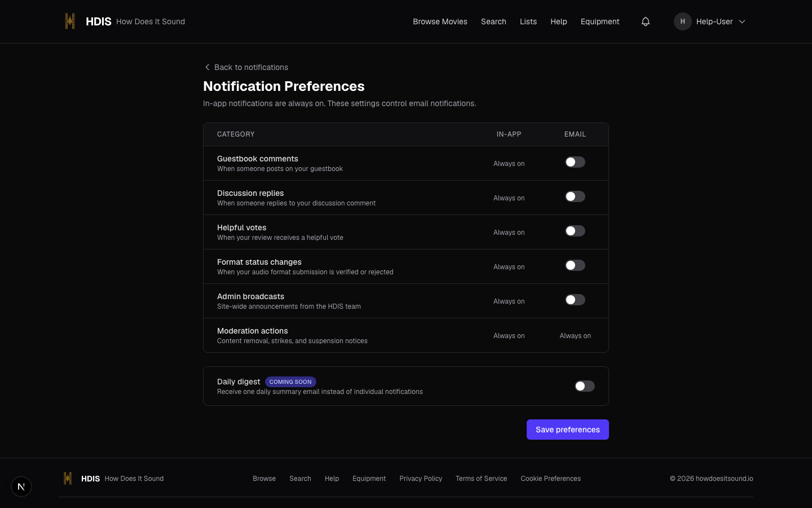Open the Next.js dev tools badge

[21, 487]
